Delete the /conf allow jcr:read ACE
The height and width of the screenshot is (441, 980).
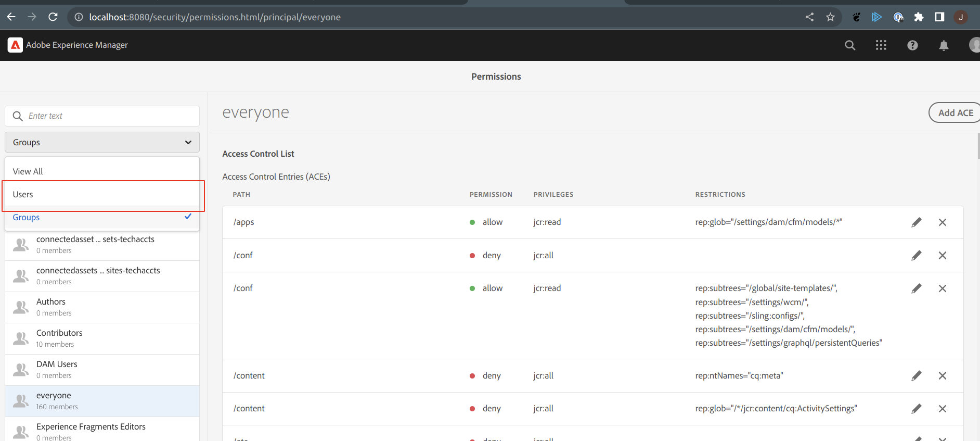[942, 288]
